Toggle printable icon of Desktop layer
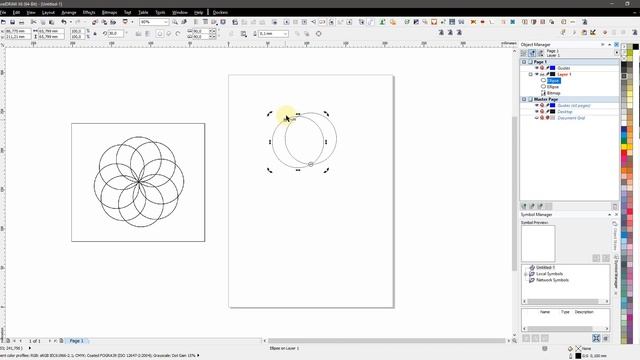This screenshot has width=640, height=360. pyautogui.click(x=542, y=111)
